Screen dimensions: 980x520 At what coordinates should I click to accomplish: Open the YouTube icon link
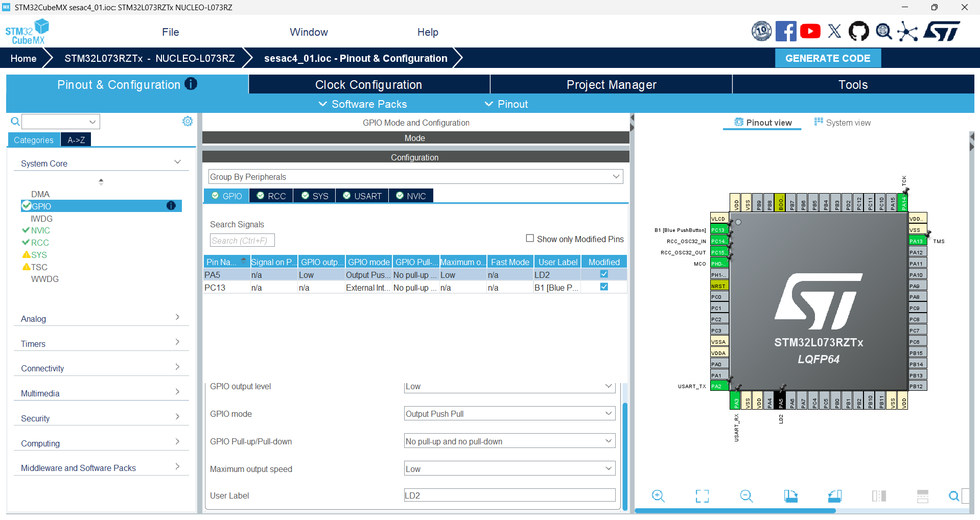pos(810,32)
